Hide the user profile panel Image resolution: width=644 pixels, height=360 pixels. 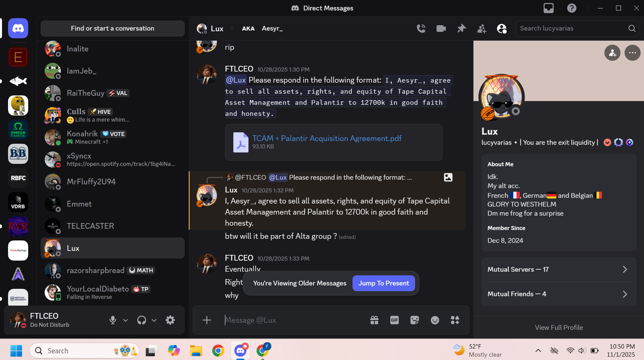tap(502, 29)
